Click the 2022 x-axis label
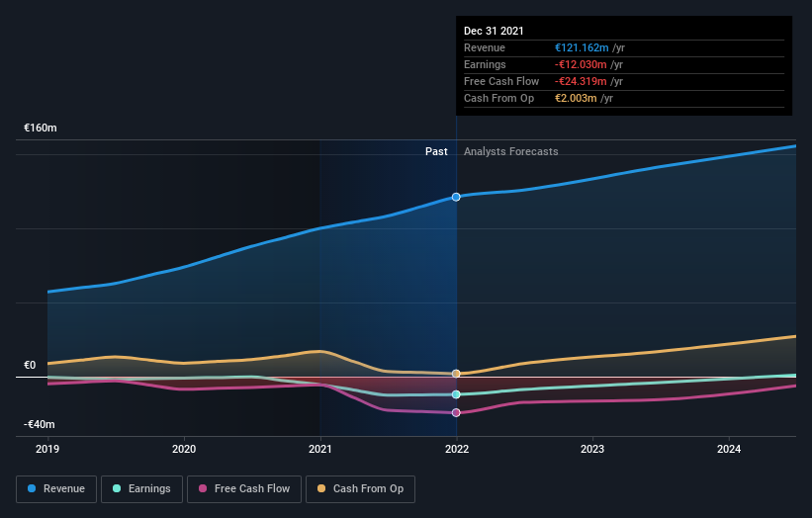812x518 pixels. point(457,449)
